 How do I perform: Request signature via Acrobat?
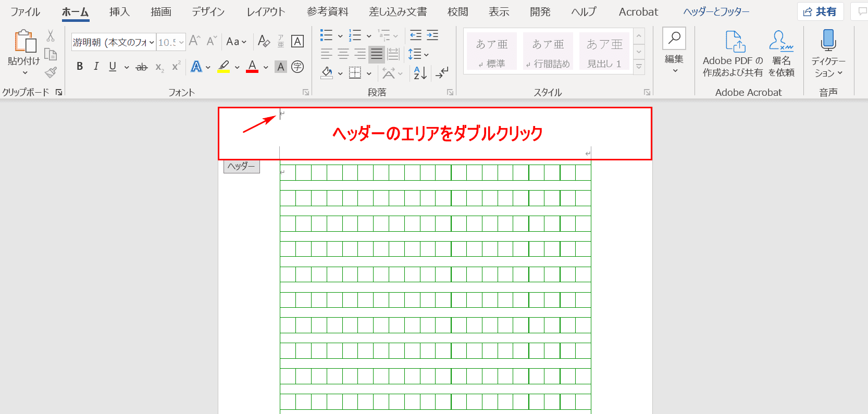[x=782, y=54]
